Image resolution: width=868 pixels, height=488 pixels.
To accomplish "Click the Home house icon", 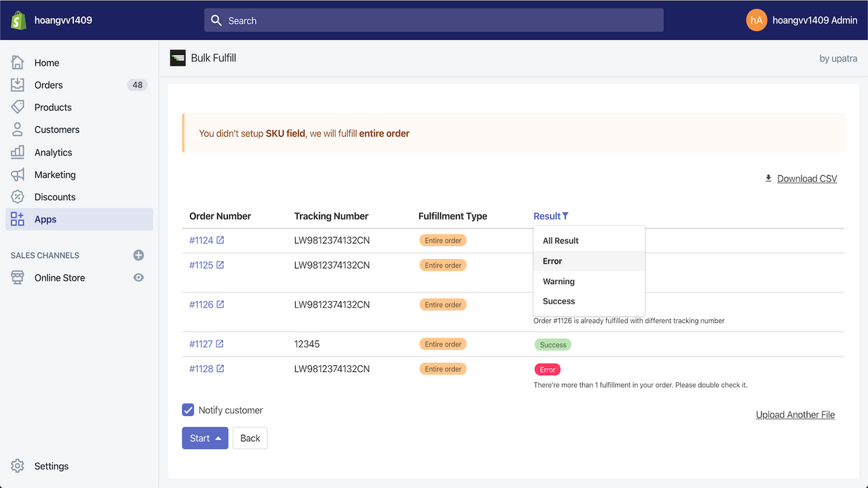I will (x=18, y=62).
